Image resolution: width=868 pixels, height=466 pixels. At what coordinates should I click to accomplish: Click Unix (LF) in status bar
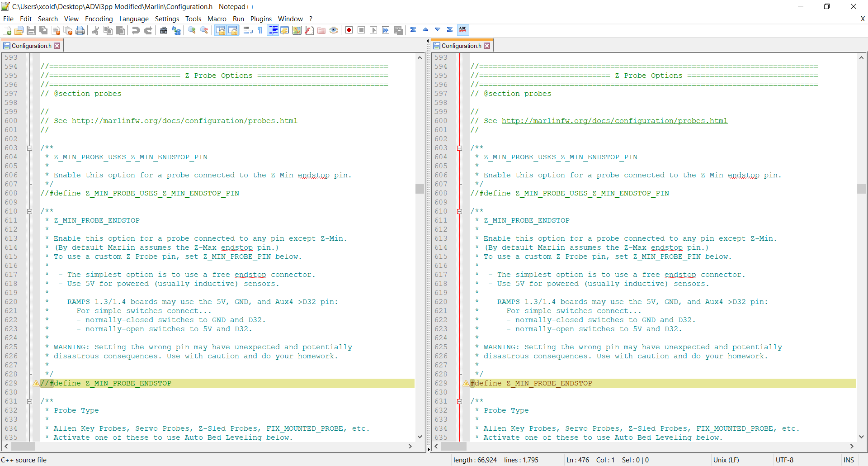click(x=726, y=460)
